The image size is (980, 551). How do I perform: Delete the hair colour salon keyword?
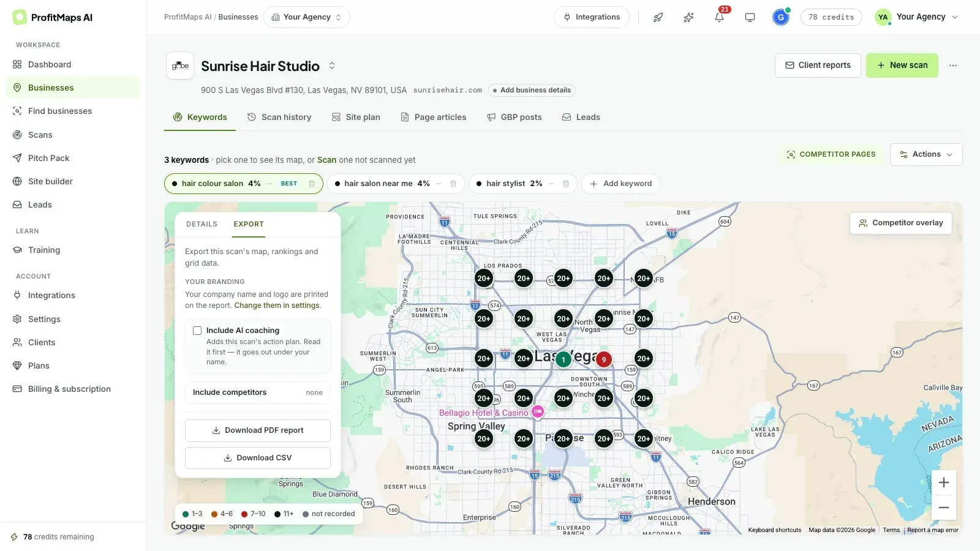312,184
